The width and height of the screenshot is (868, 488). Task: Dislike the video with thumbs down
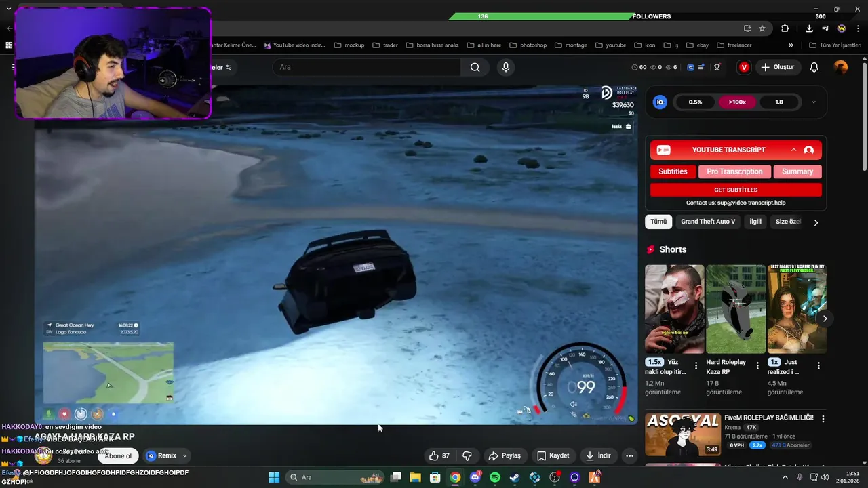coord(467,455)
